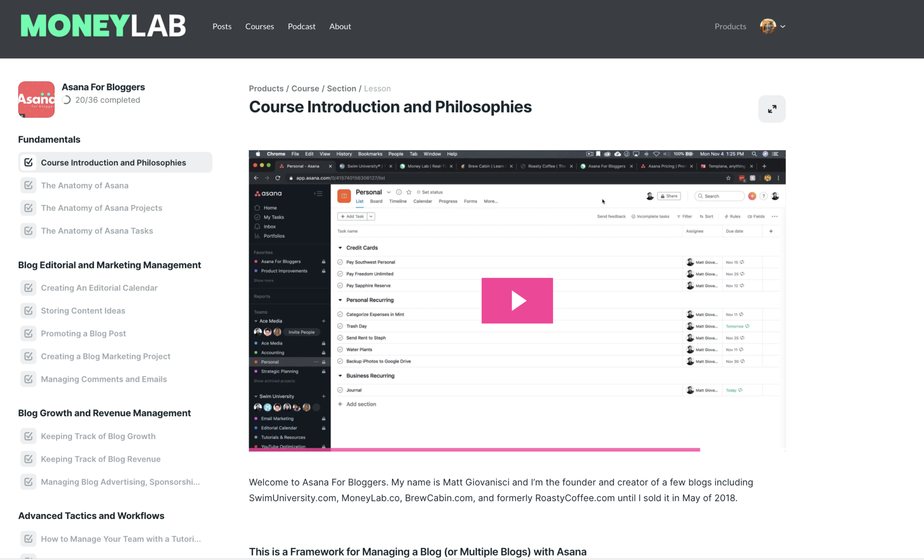Open the More... view menu in the video
924x560 pixels.
[x=491, y=202]
